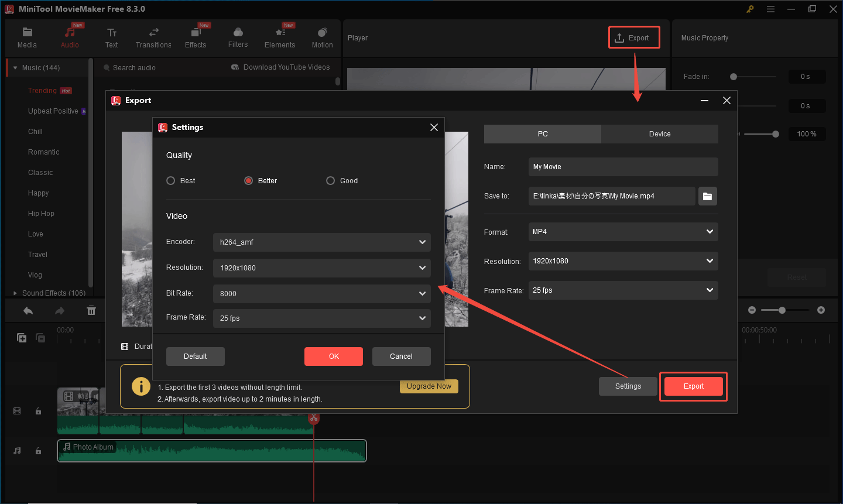Open the Motion tab

point(322,38)
